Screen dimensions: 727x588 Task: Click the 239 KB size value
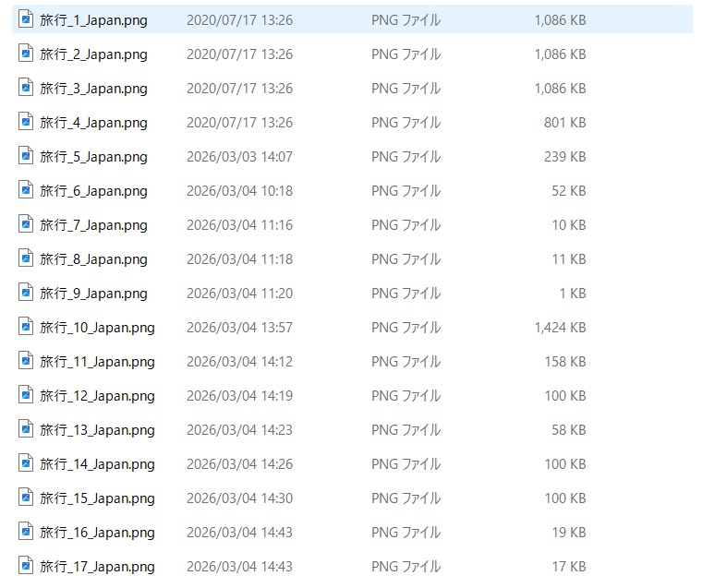[565, 157]
